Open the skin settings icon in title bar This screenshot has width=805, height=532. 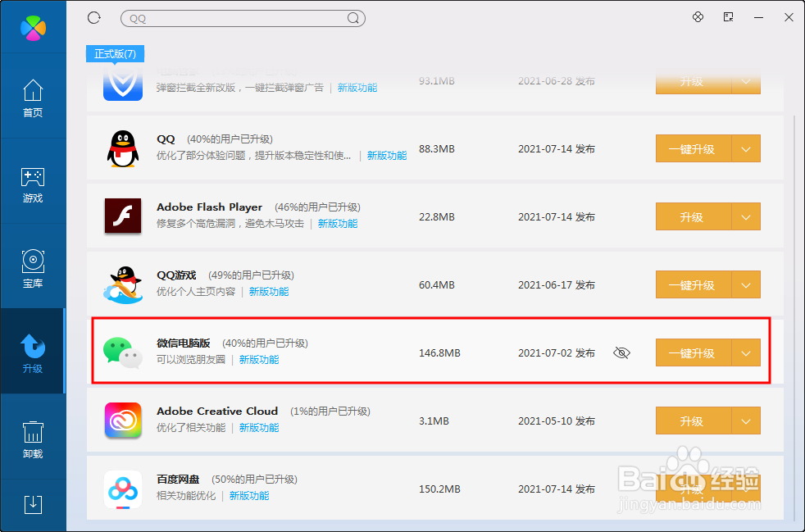(698, 17)
